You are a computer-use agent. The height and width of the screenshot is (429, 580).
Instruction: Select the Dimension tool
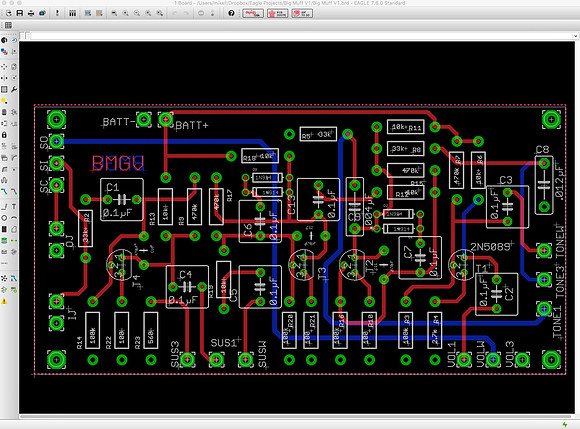click(4, 264)
